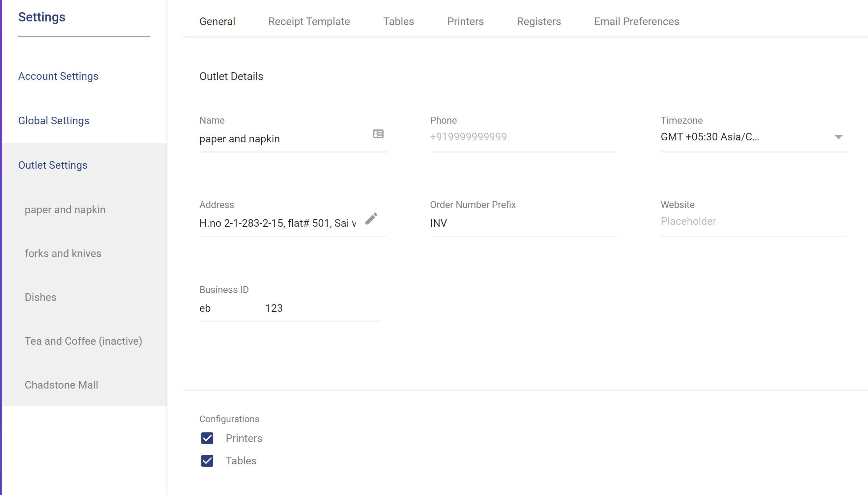
Task: Select the Dishes outlet
Action: 41,297
